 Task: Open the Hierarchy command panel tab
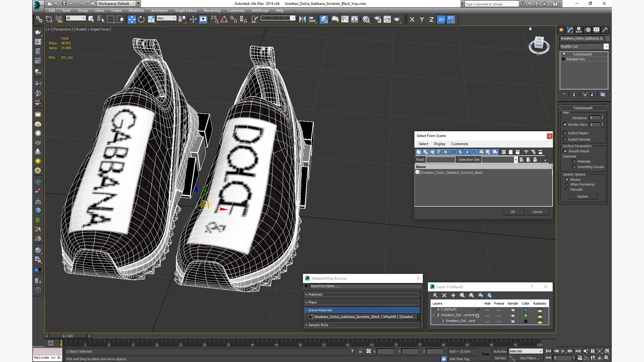(579, 30)
